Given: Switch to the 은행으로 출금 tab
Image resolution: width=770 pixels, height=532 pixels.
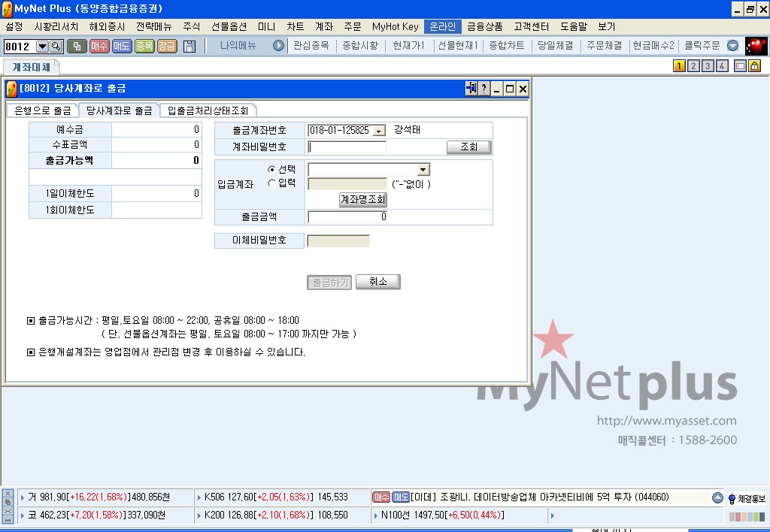Looking at the screenshot, I should click(x=43, y=110).
